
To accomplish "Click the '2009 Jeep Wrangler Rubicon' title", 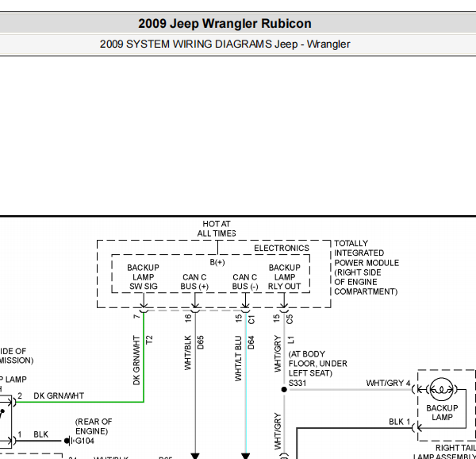I will tap(225, 24).
